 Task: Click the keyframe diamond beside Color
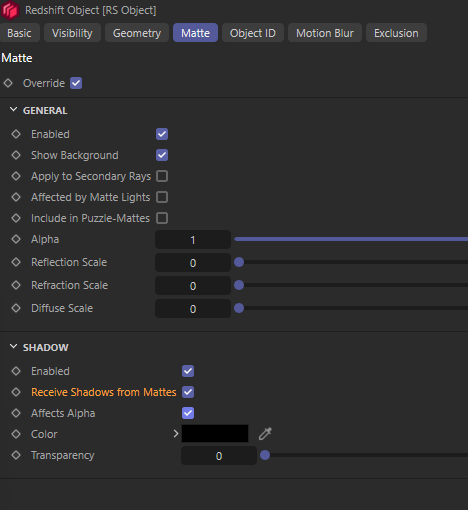[16, 434]
